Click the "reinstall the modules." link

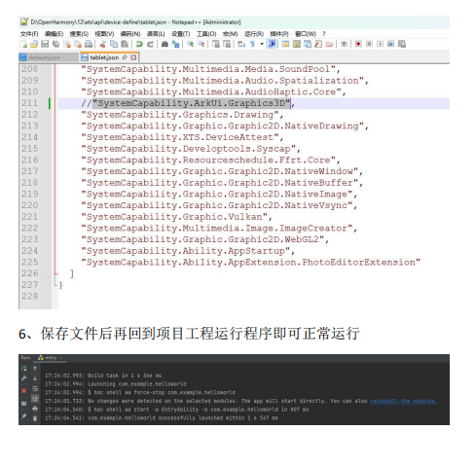tap(404, 401)
